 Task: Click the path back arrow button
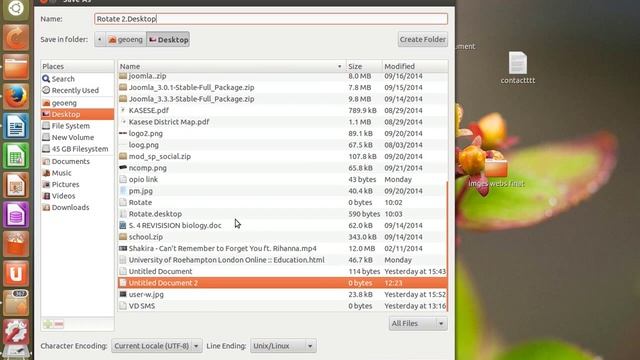[100, 39]
